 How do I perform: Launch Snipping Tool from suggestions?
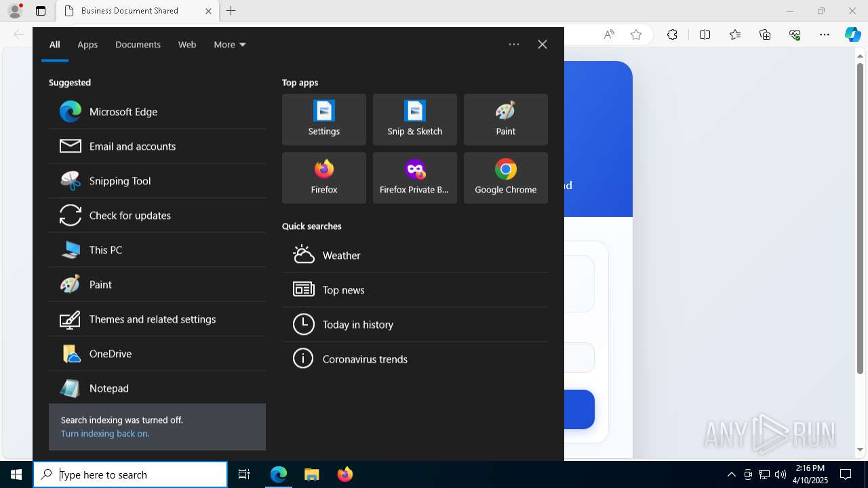pos(157,180)
